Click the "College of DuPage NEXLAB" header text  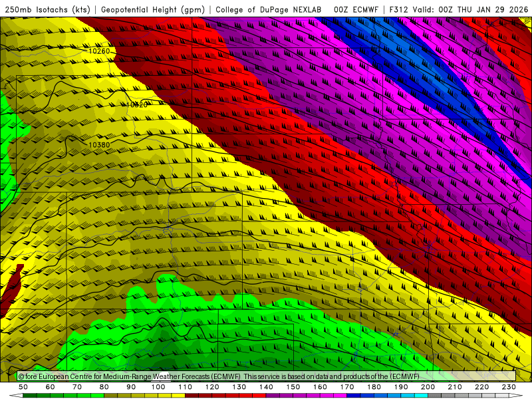pos(268,10)
